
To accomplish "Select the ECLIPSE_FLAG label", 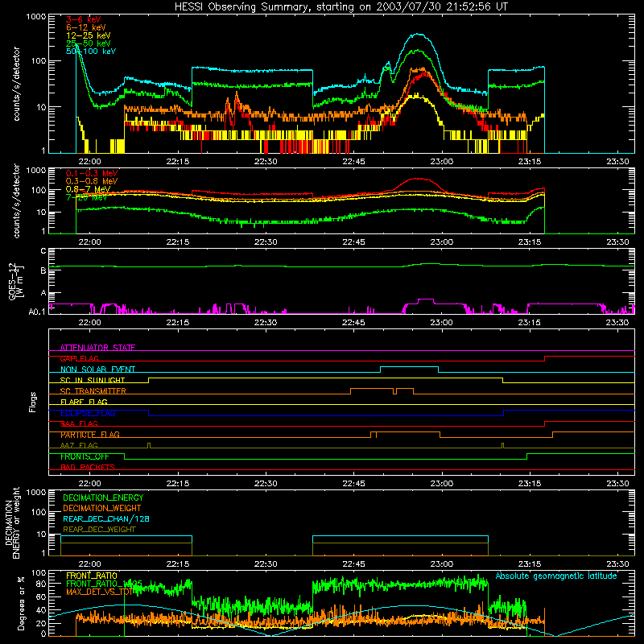I will point(88,413).
